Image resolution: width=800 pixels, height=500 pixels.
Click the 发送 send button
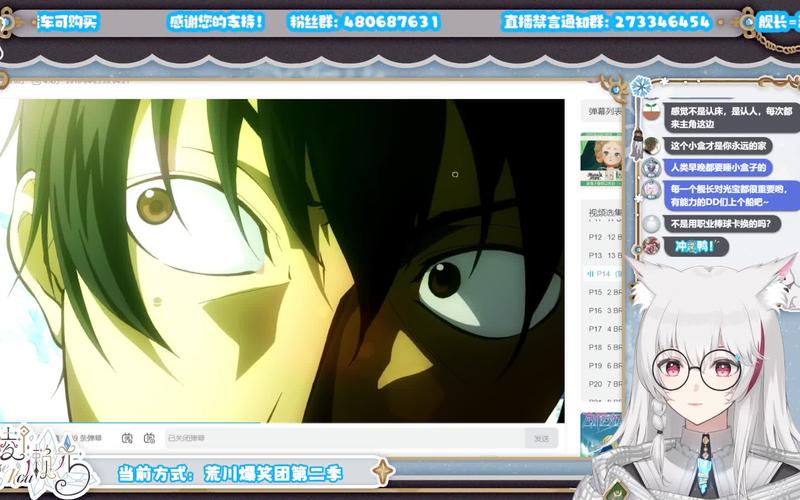pos(541,438)
